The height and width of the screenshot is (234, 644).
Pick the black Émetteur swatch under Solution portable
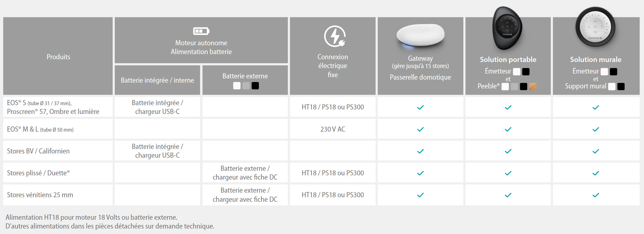(526, 72)
